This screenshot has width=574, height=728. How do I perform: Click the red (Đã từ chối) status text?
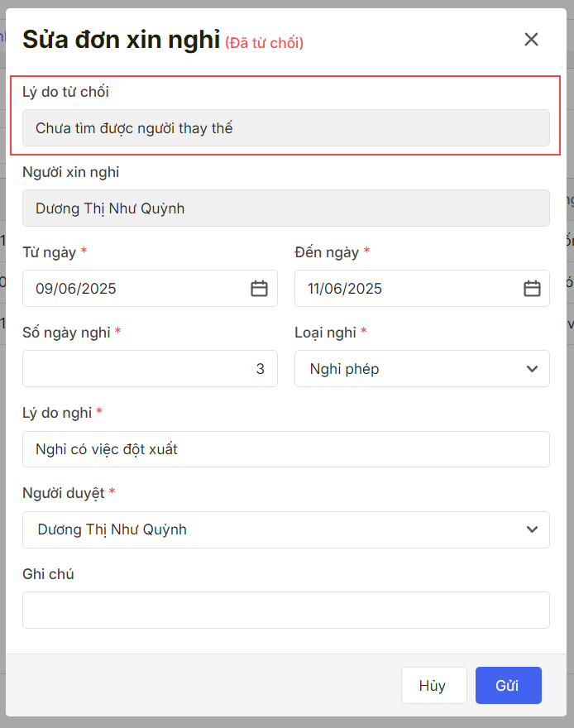tap(264, 43)
